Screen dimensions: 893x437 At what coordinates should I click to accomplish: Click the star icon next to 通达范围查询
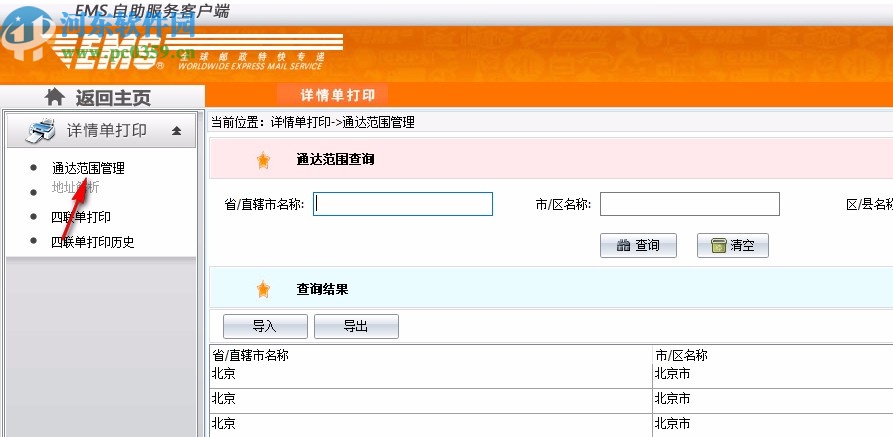[x=263, y=160]
